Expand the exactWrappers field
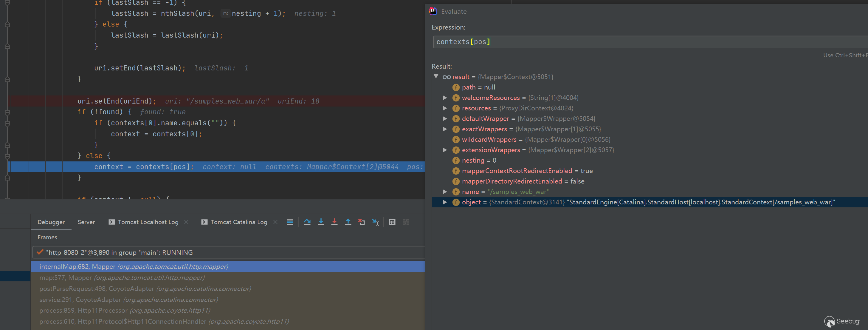This screenshot has width=868, height=330. (445, 129)
